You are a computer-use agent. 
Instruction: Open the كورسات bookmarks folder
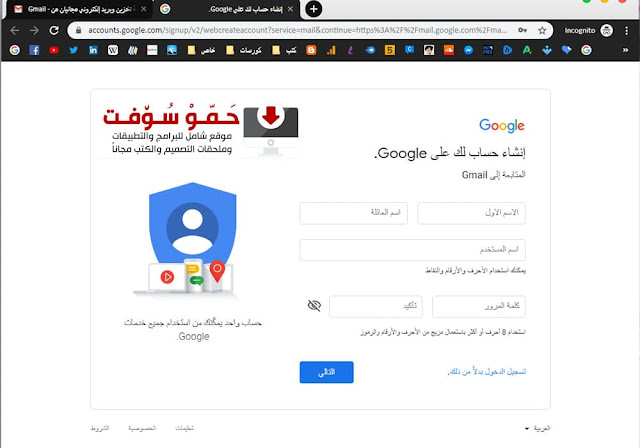coord(243,50)
